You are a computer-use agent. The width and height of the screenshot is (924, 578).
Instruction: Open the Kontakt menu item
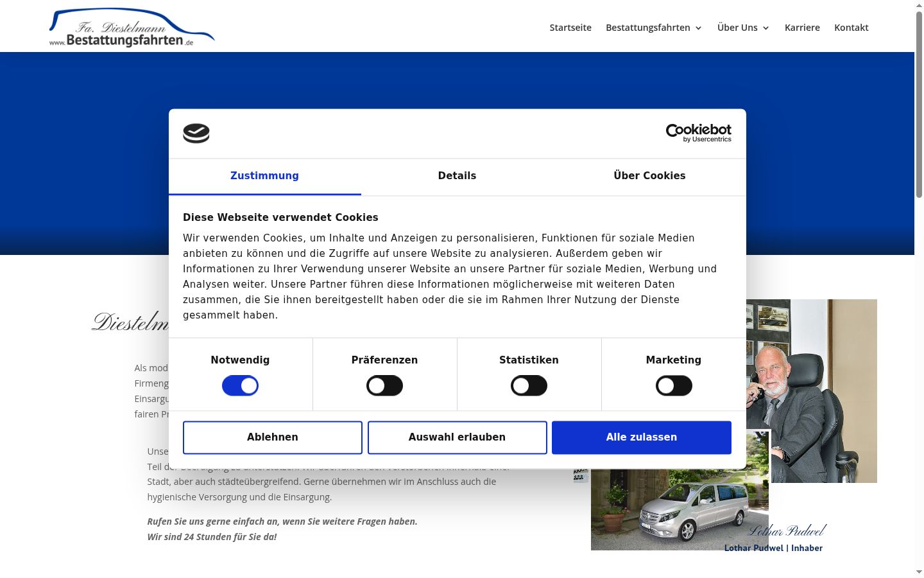point(851,28)
